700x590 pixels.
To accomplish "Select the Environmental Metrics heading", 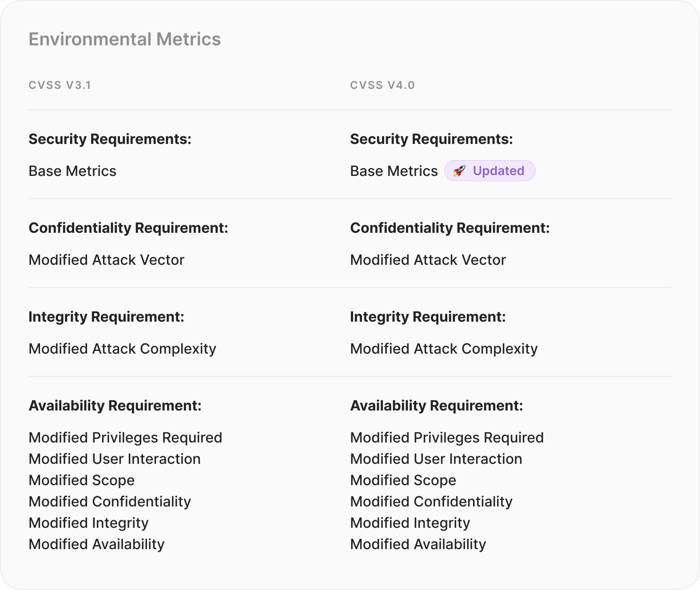I will pos(125,39).
